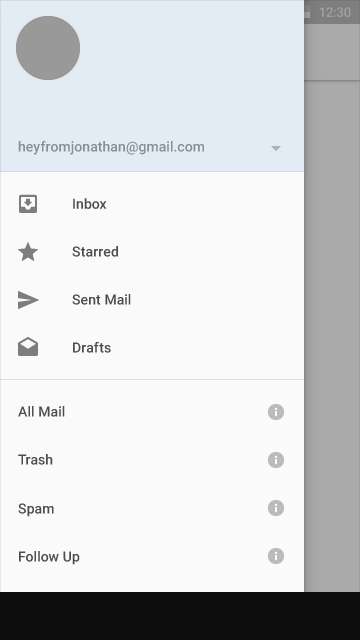360x640 pixels.
Task: Expand the account switcher dropdown arrow
Action: [x=276, y=148]
